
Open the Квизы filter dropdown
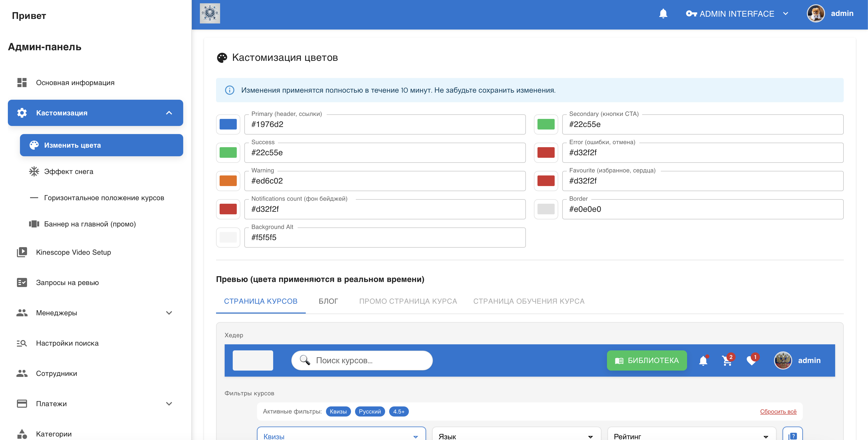(x=341, y=434)
